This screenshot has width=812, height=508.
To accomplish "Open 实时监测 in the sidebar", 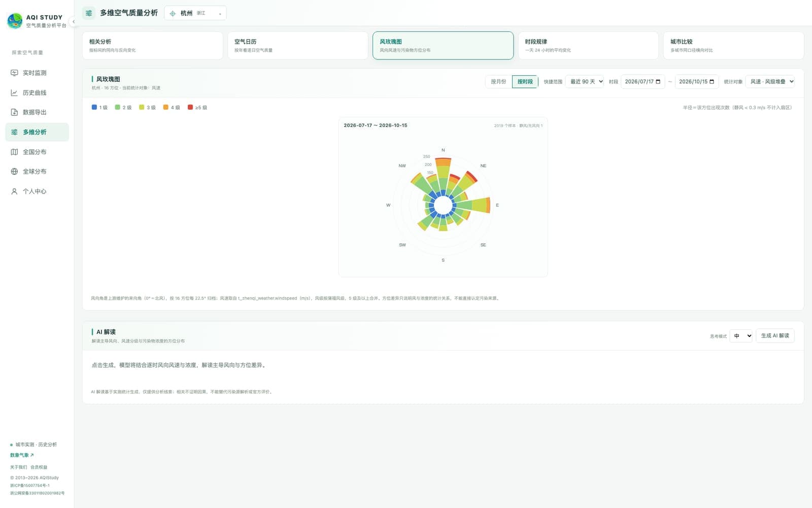I will pyautogui.click(x=37, y=73).
